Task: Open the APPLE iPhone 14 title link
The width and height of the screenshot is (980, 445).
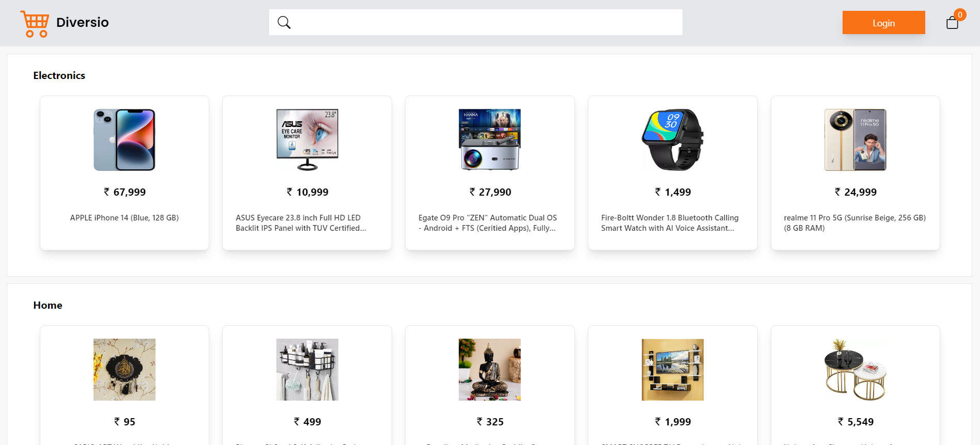Action: point(125,218)
